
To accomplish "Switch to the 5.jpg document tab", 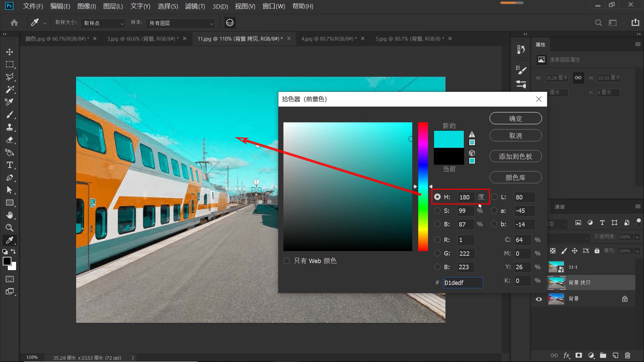I will tap(409, 39).
